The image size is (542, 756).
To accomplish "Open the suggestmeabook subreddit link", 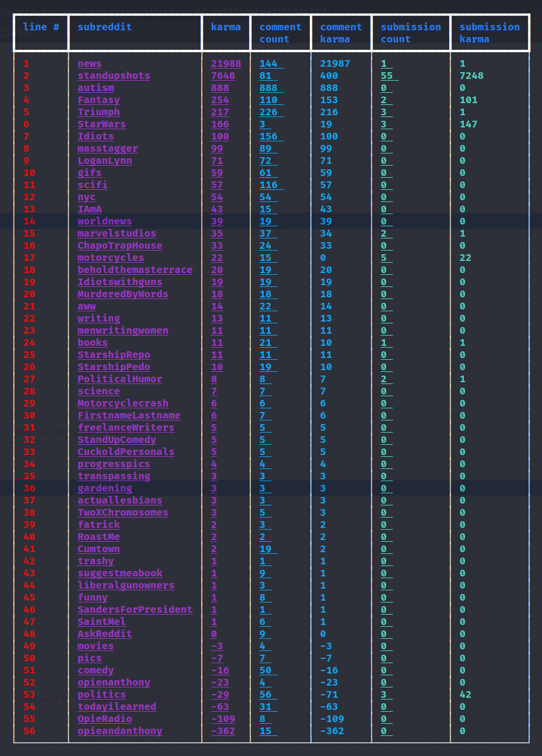I will (120, 573).
